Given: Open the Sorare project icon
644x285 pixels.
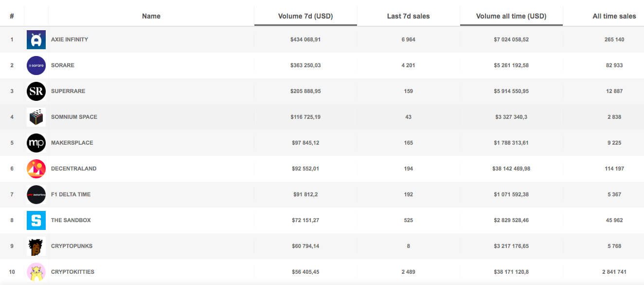Looking at the screenshot, I should point(36,65).
